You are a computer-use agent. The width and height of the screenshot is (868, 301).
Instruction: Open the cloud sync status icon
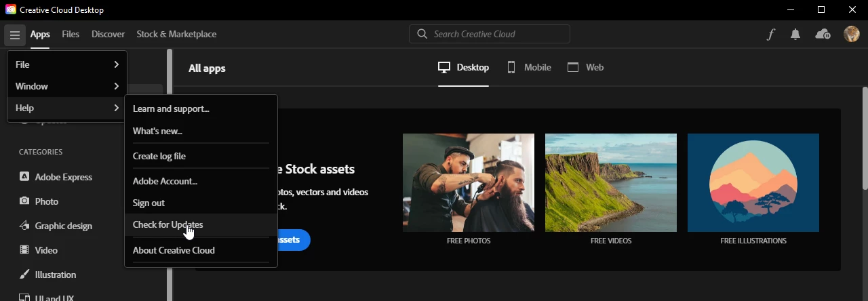(823, 35)
